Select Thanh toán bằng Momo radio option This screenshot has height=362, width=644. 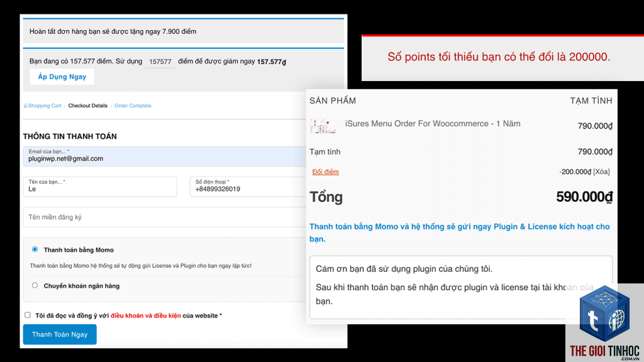(x=35, y=249)
